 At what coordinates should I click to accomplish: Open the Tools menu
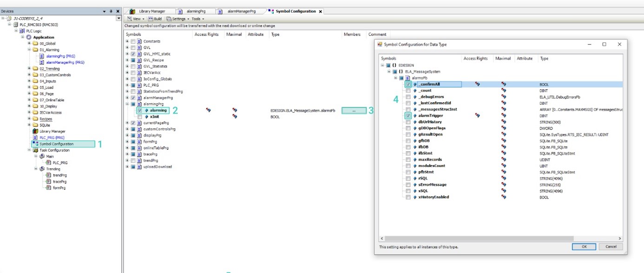tap(197, 19)
